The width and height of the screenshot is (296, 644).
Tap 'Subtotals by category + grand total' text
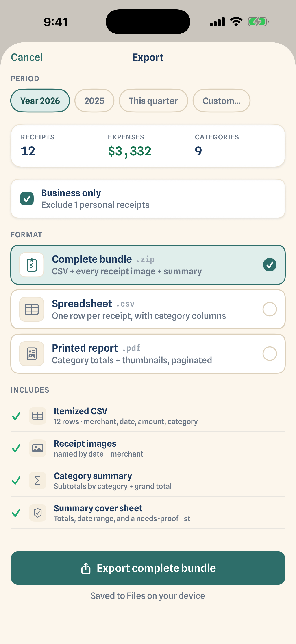coord(113,486)
